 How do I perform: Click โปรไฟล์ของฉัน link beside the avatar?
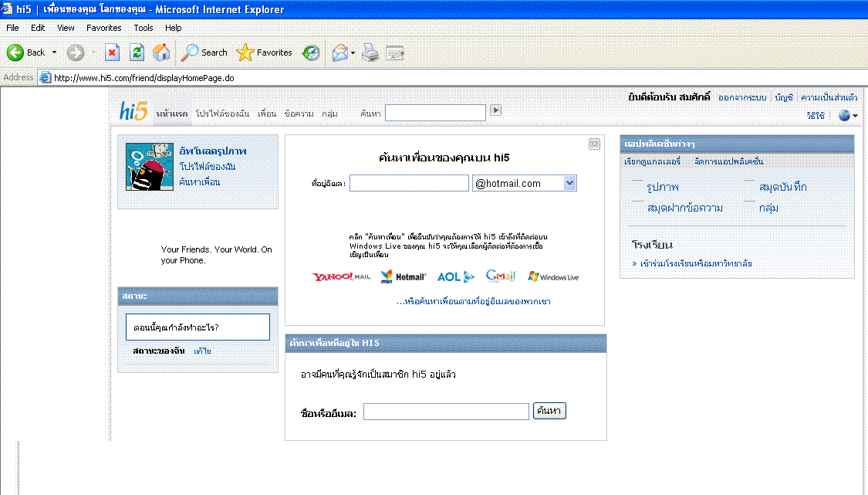[x=208, y=166]
